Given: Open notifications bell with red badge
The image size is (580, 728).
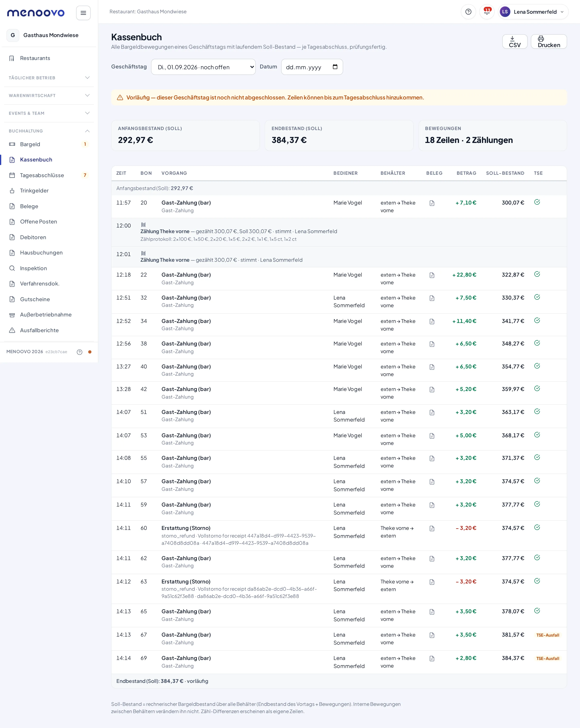Looking at the screenshot, I should (x=487, y=12).
